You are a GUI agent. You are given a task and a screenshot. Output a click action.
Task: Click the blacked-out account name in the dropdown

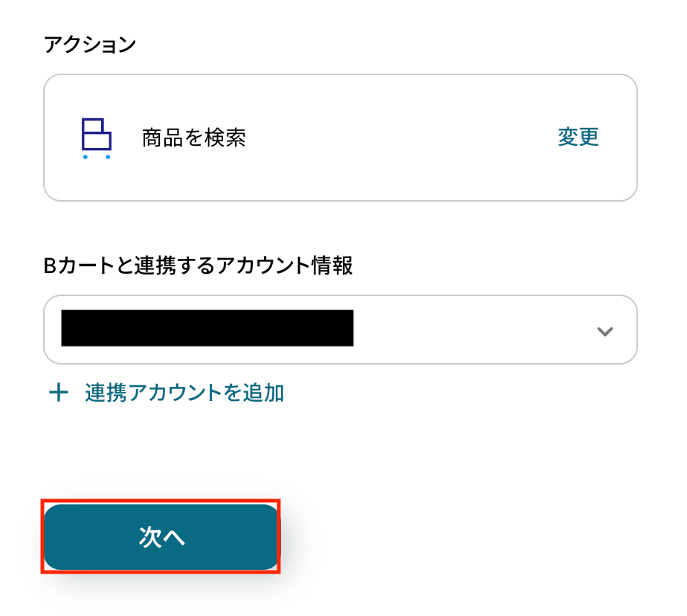(x=207, y=329)
